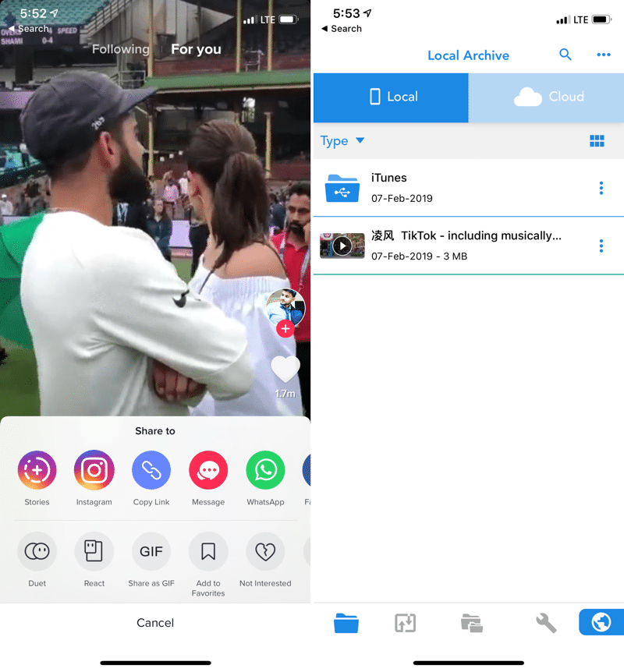Expand the Type sort dropdown
Viewport: 624px width, 672px height.
342,141
